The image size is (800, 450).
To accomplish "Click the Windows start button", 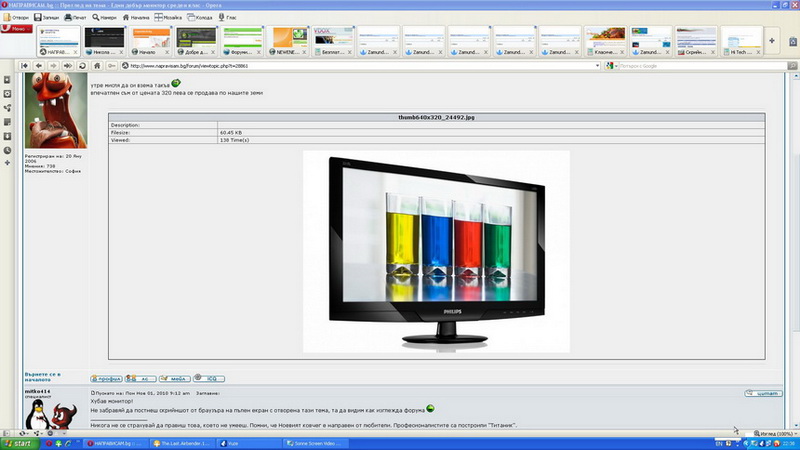I will [x=20, y=444].
